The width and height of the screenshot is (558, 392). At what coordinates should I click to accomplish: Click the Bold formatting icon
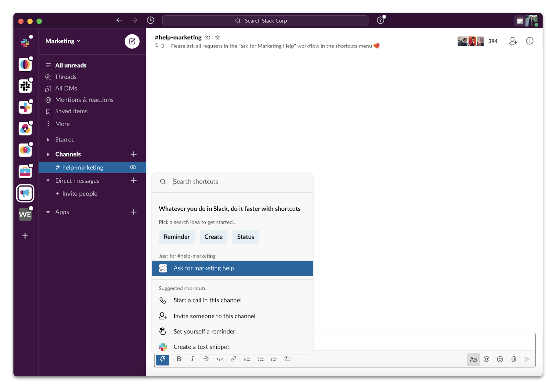(x=179, y=359)
